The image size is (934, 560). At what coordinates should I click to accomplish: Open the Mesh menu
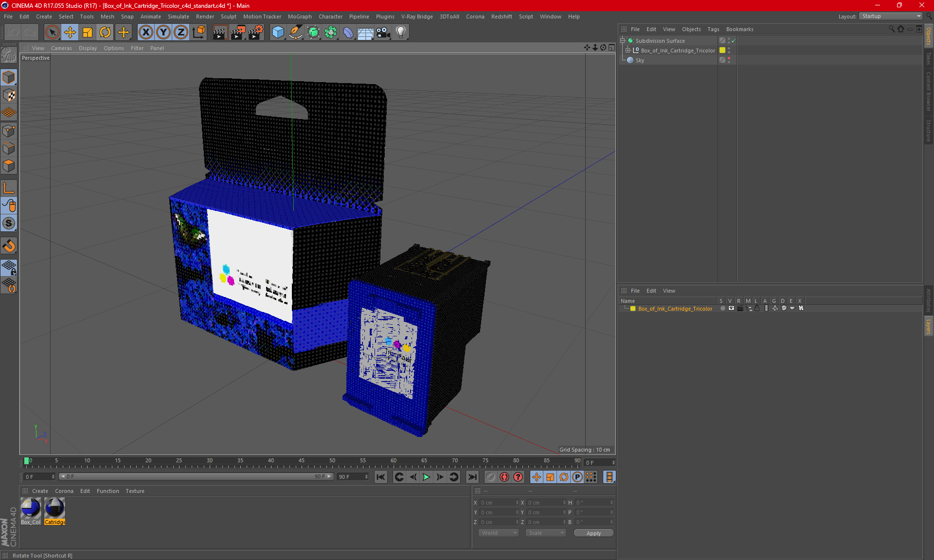coord(107,17)
